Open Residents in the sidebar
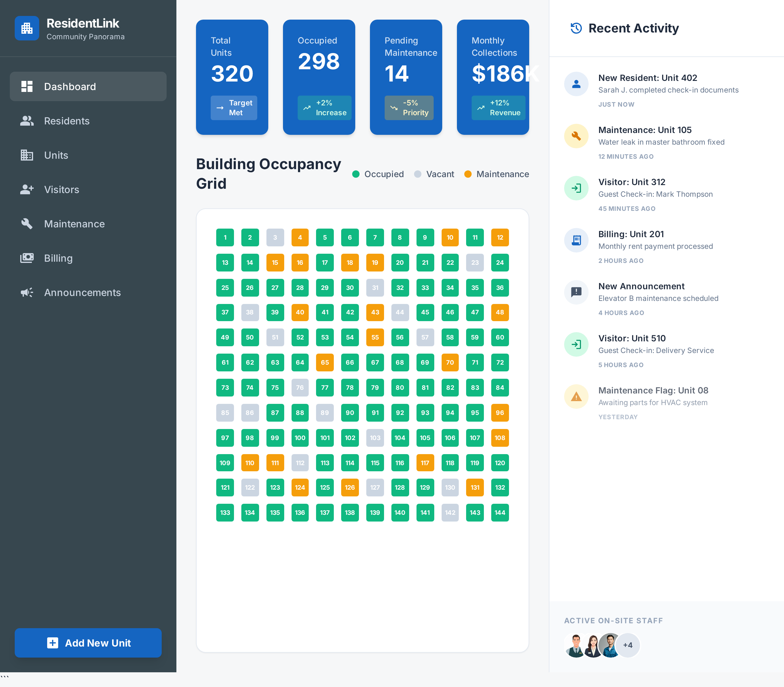Viewport: 784px width, 687px height. coord(67,121)
